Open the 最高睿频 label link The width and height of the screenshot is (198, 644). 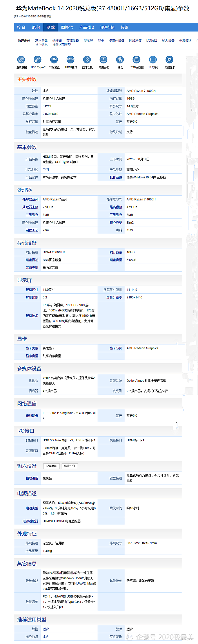(116, 207)
